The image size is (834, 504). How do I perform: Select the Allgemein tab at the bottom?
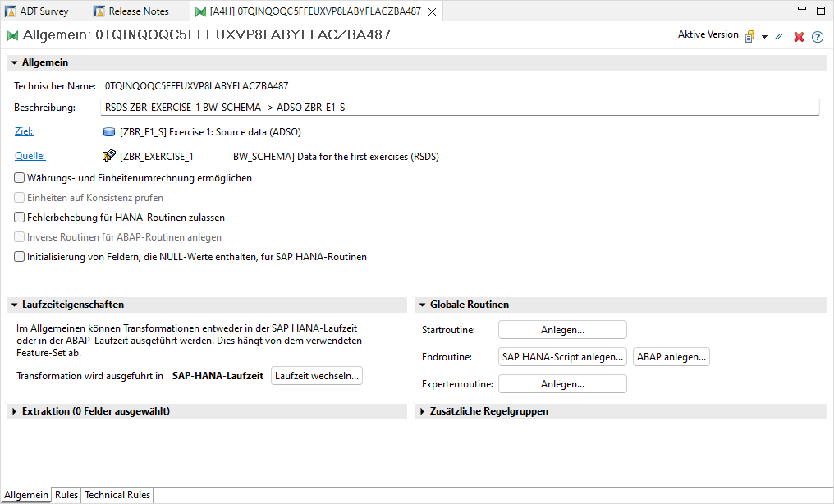click(x=26, y=495)
